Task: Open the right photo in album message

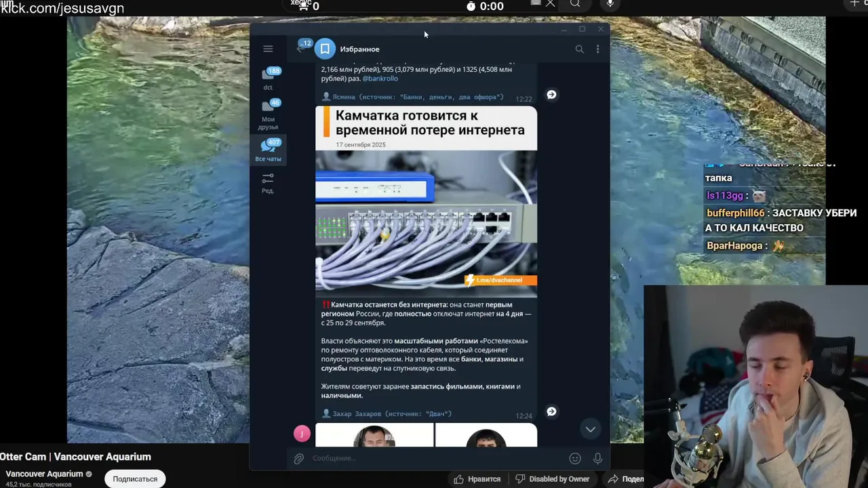Action: coord(486,435)
